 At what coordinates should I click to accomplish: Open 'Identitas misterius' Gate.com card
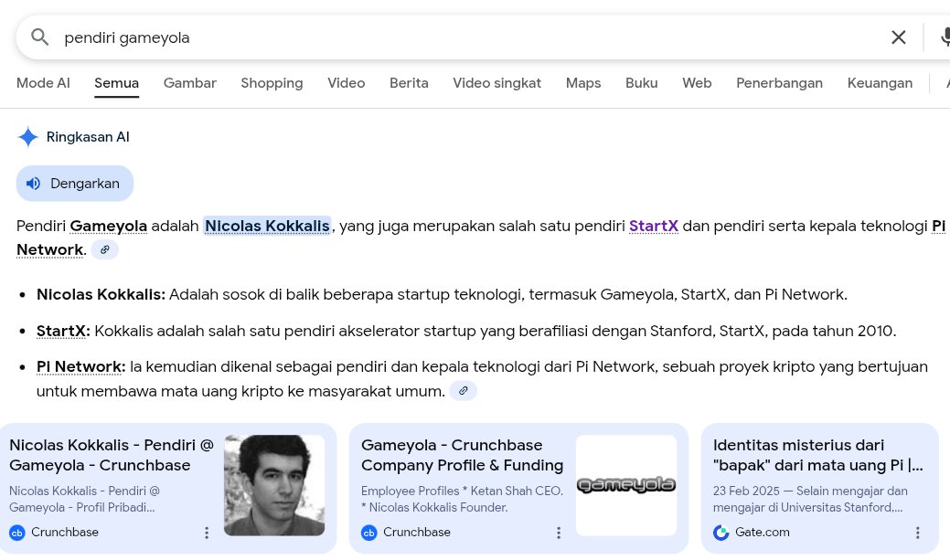click(x=820, y=488)
